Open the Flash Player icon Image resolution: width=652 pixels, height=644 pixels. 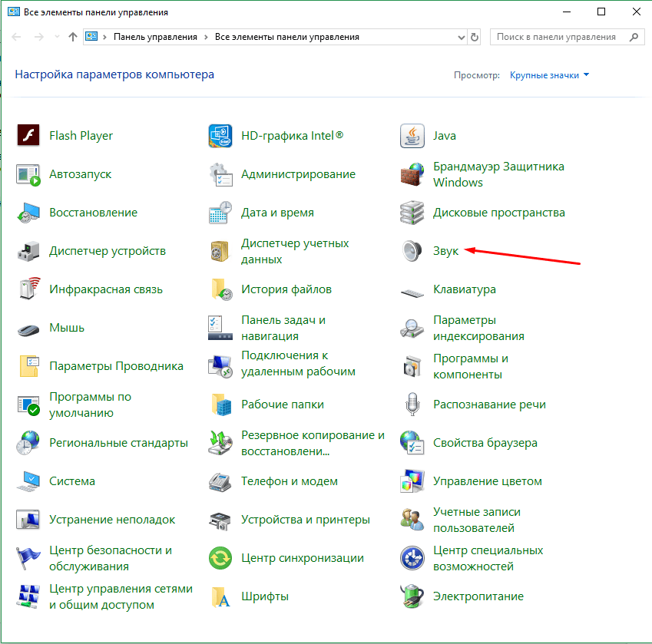(x=28, y=135)
